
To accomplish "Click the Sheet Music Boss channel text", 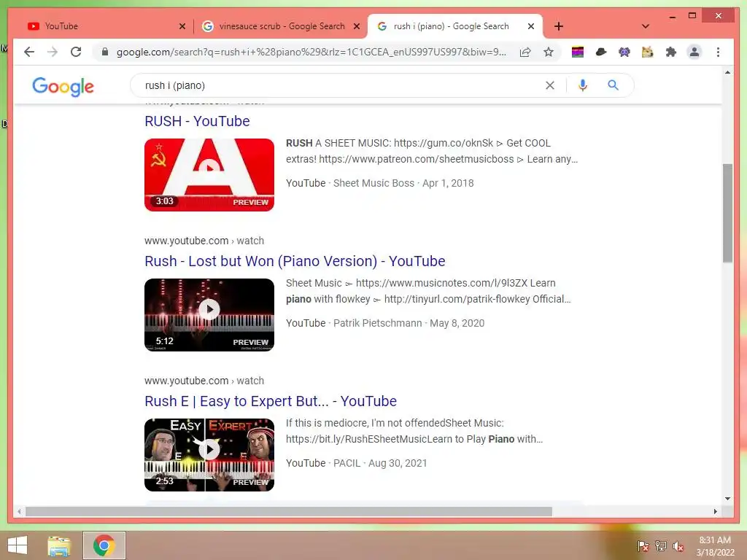I will pos(373,183).
